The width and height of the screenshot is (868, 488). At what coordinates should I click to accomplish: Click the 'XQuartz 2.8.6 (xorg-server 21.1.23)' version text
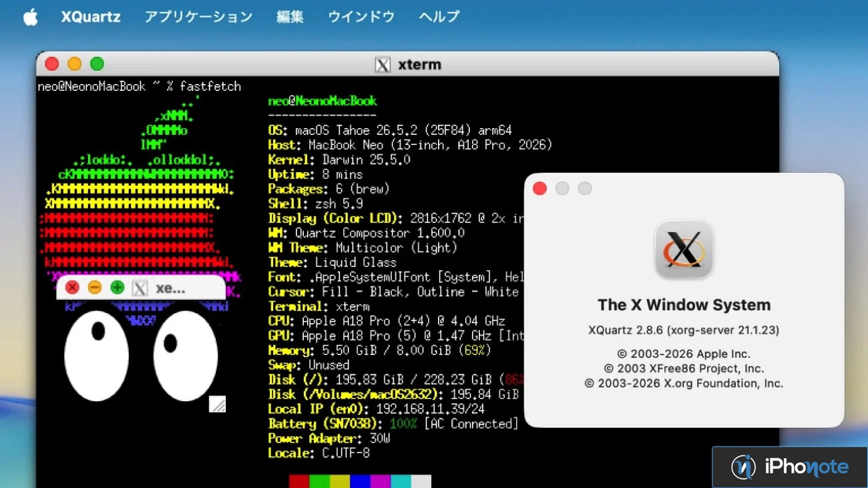point(684,330)
